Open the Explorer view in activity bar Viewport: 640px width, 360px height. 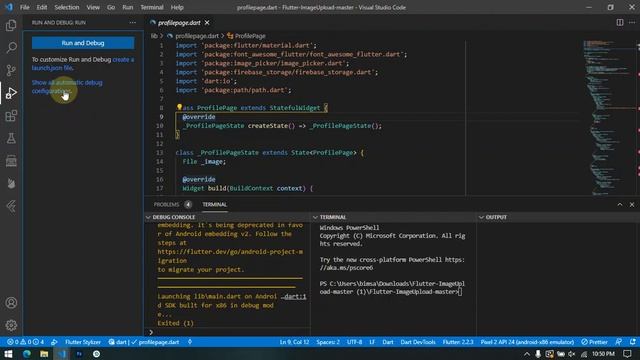[11, 25]
